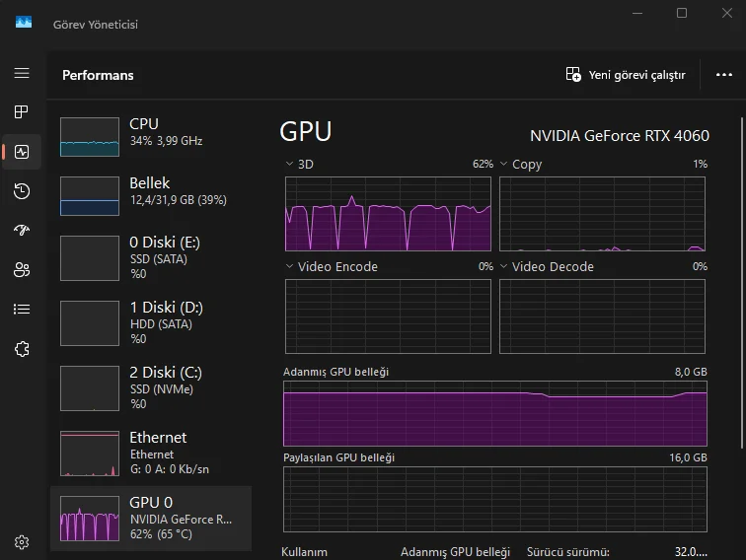This screenshot has height=560, width=746.
Task: Expand the 3D graph dropdown chevron
Action: pyautogui.click(x=289, y=165)
